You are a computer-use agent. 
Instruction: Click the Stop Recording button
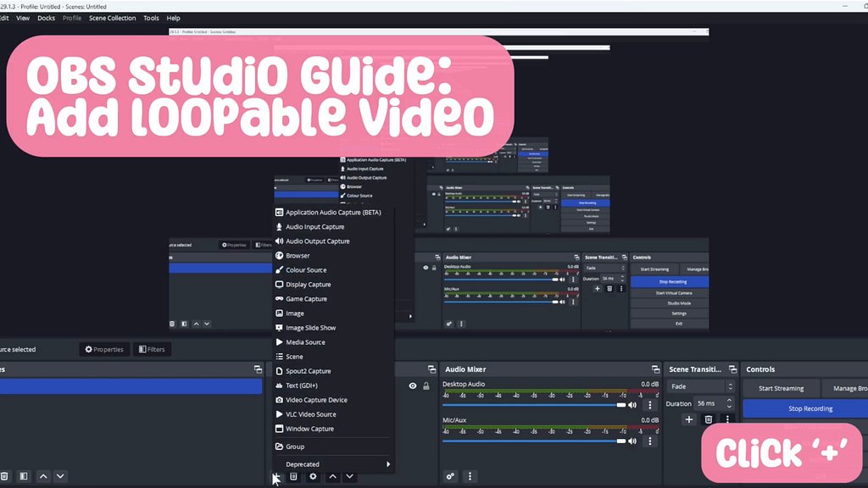pyautogui.click(x=810, y=408)
